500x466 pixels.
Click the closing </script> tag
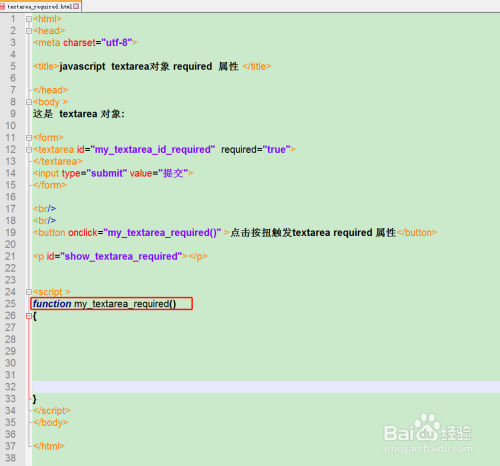(x=52, y=411)
